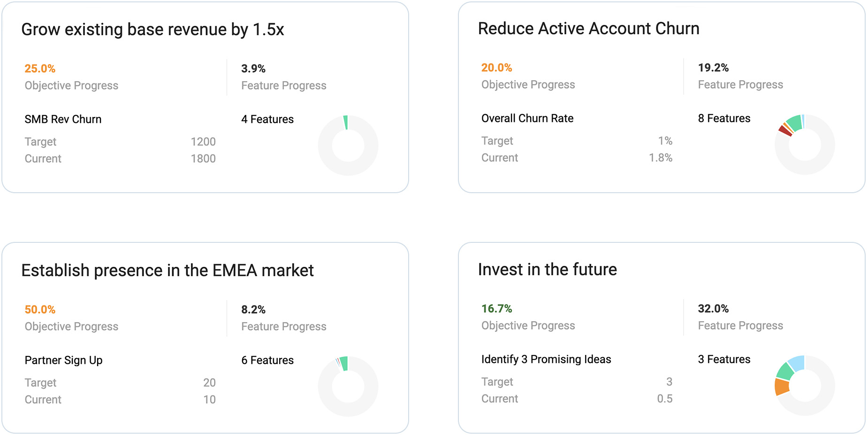
Task: Click the 25.0% Objective Progress value
Action: click(40, 68)
